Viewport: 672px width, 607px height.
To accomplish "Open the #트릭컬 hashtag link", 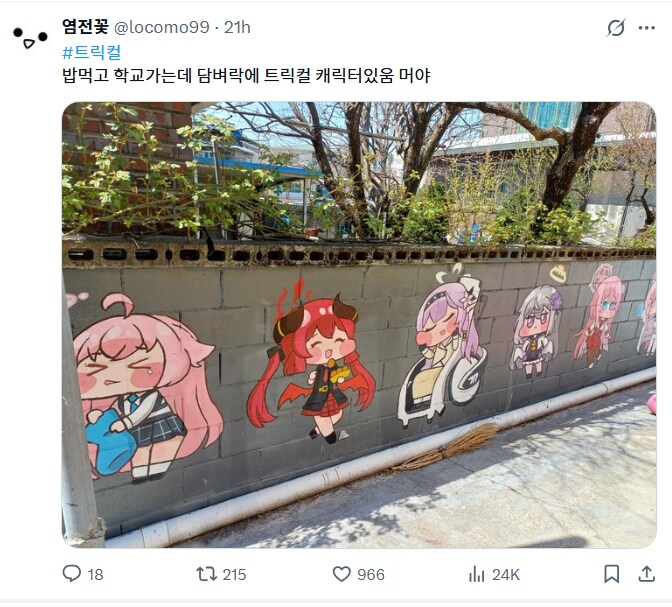I will [92, 53].
